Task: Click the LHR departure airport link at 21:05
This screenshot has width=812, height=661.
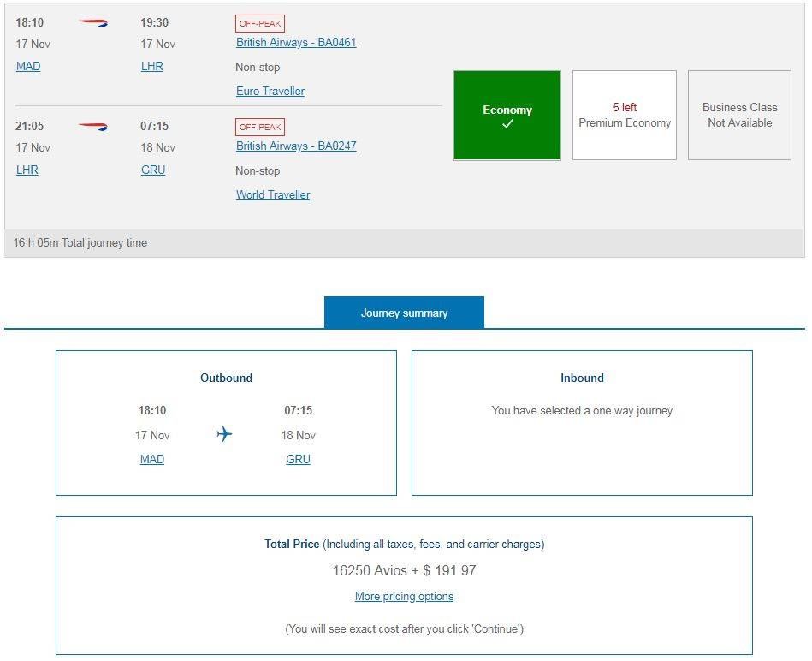Action: click(27, 170)
